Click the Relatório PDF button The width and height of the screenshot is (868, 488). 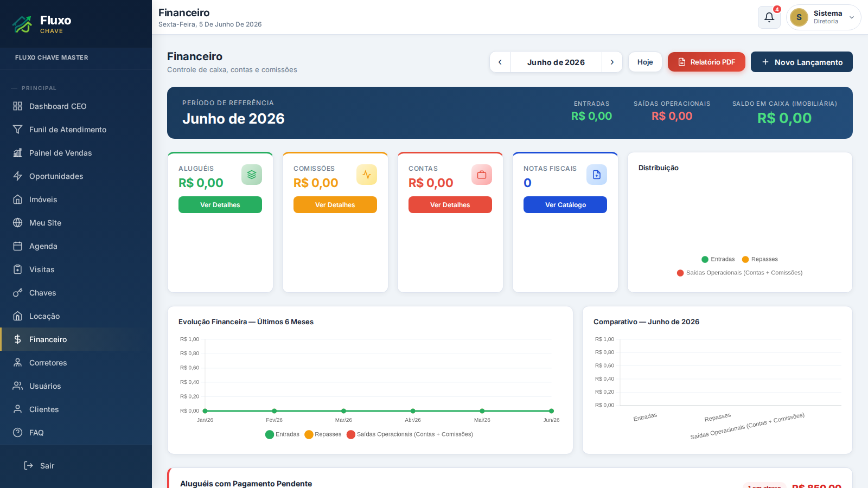706,62
